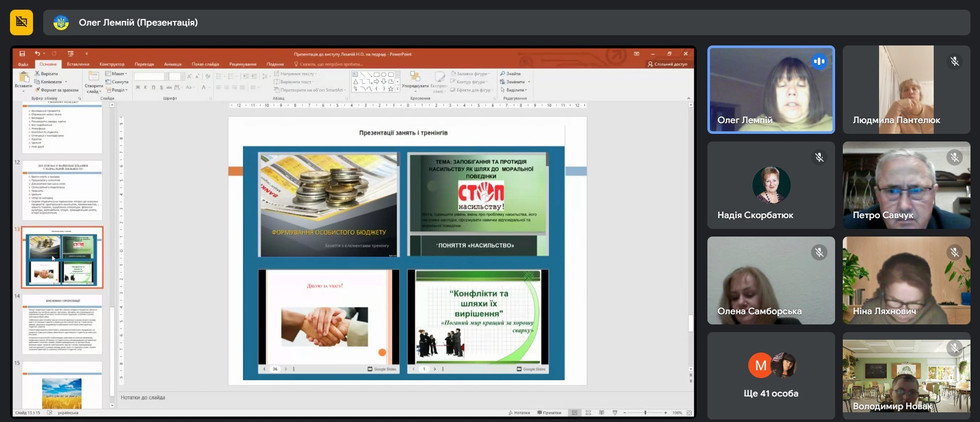
Task: Click the New Slide (Створити слайд) icon
Action: [x=93, y=77]
